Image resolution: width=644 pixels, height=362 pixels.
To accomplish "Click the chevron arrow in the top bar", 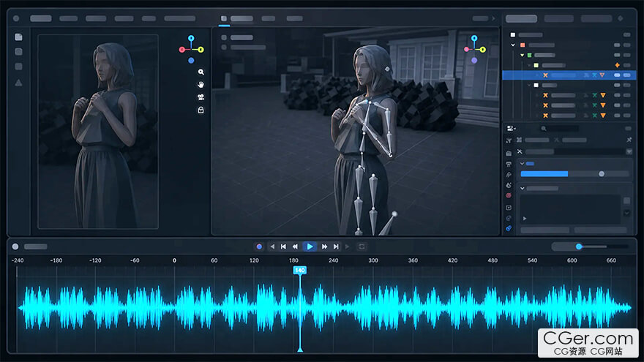I will [493, 18].
